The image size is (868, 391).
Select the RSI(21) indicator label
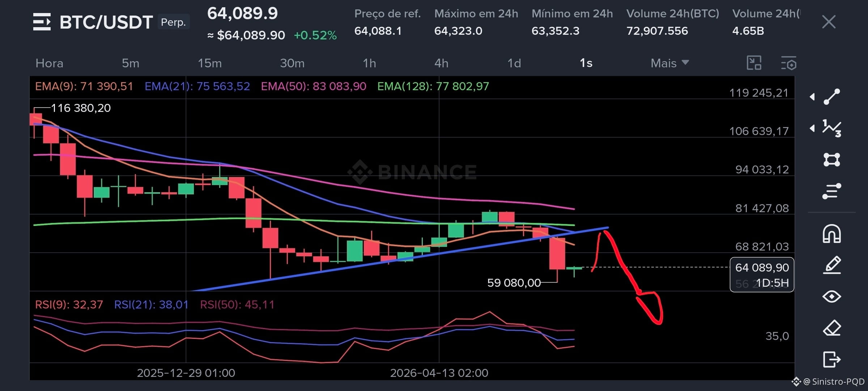[151, 304]
